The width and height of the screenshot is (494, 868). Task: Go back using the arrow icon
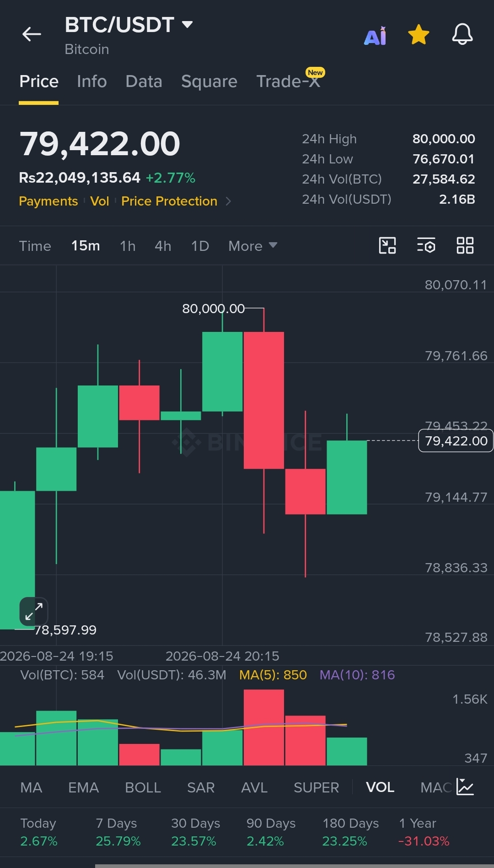tap(32, 34)
